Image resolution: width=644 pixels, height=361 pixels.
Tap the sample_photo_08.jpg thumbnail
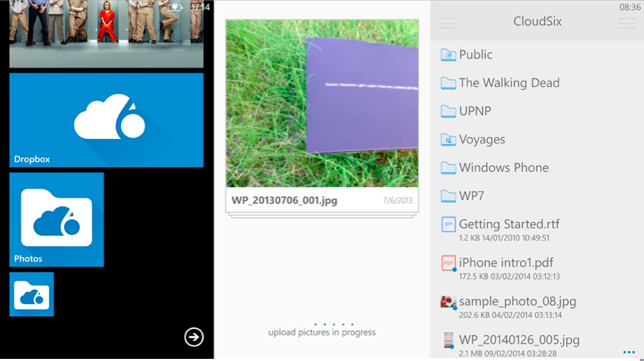tap(448, 302)
